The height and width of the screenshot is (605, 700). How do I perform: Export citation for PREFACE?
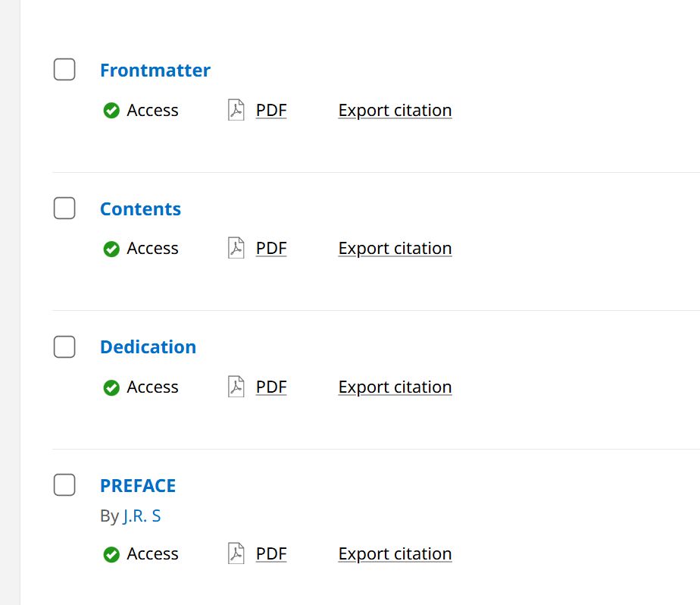(395, 554)
